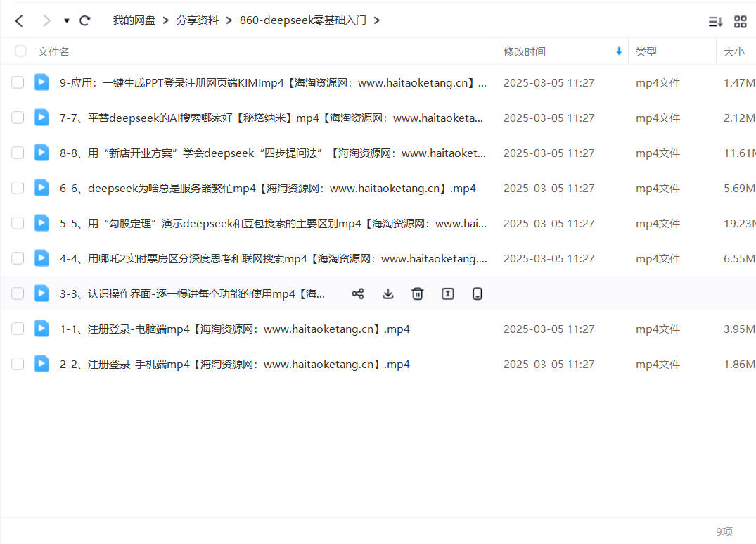Click the 9项 item count
This screenshot has width=756, height=544.
[x=724, y=531]
